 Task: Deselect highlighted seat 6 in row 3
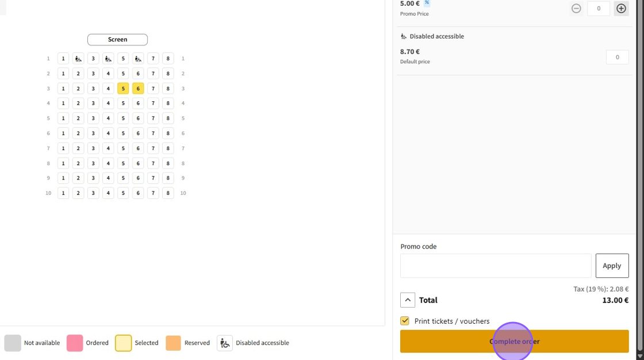[138, 89]
